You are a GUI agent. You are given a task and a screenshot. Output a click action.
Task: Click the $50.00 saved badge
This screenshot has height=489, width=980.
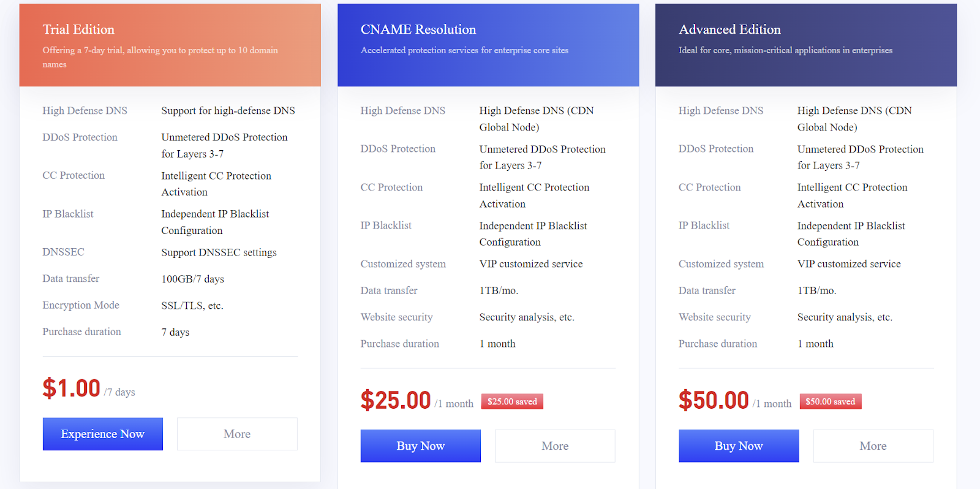click(831, 401)
